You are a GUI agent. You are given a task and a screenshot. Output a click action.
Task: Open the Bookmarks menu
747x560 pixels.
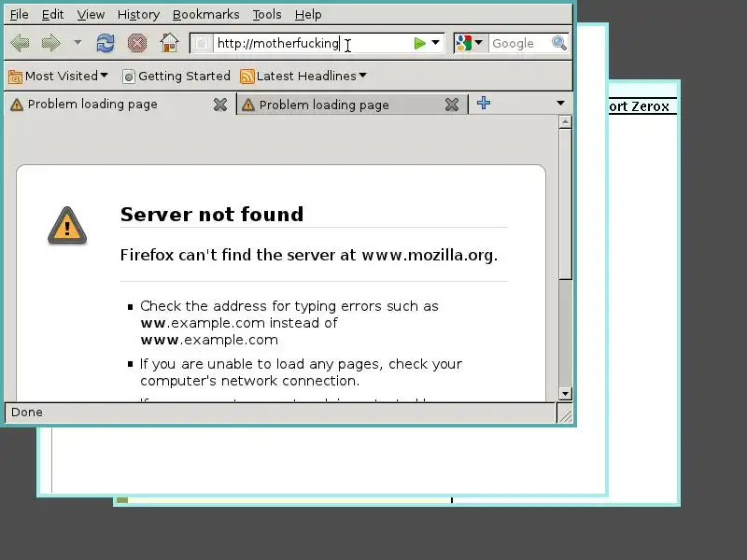(205, 15)
